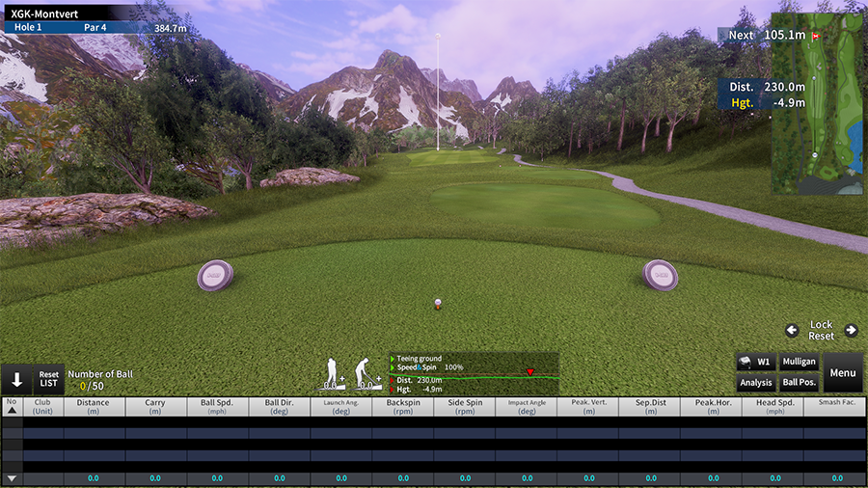
Task: Click the right aim arrow beside Lock Reset
Action: point(852,331)
